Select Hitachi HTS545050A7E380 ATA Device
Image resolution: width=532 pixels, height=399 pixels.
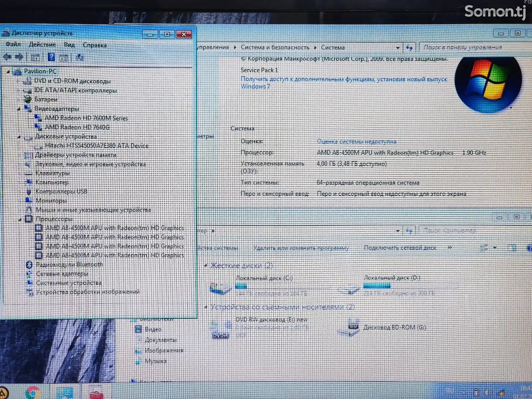97,146
